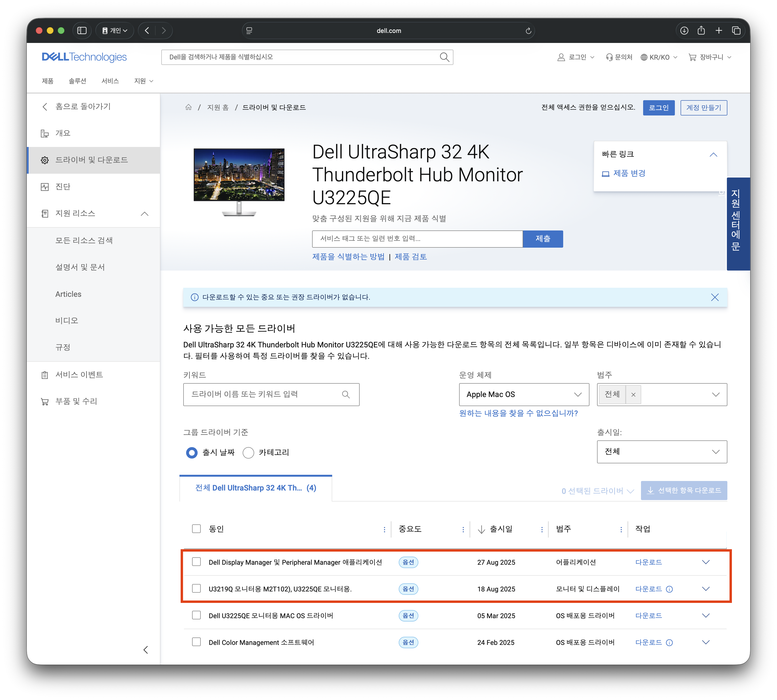
Task: Click the 제품 변경 quick link
Action: tap(629, 173)
